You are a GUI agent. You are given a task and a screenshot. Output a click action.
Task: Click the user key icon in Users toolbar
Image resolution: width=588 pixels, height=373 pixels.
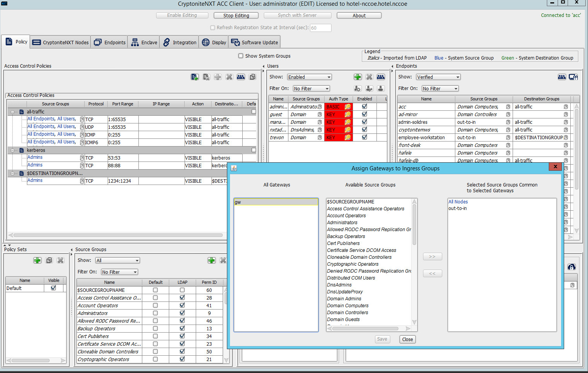point(369,88)
